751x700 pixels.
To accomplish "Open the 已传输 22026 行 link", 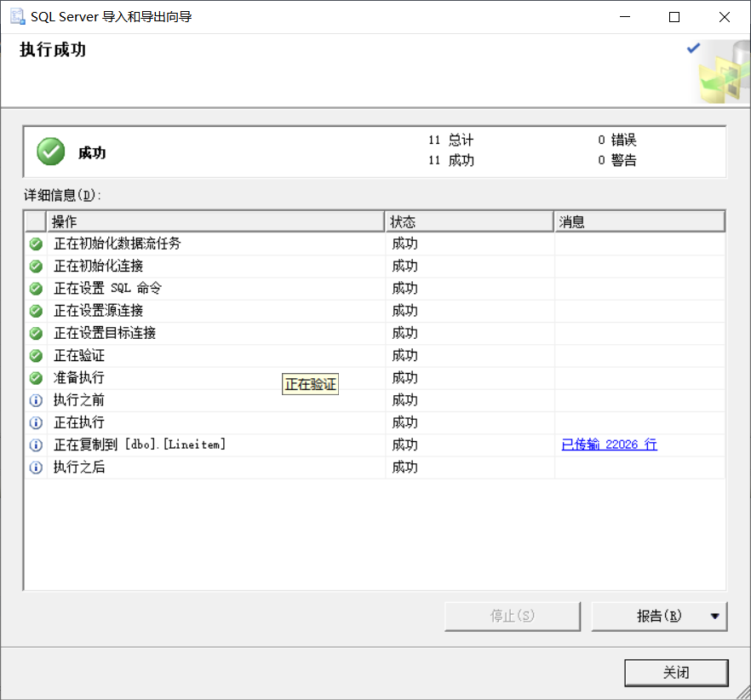I will click(609, 444).
